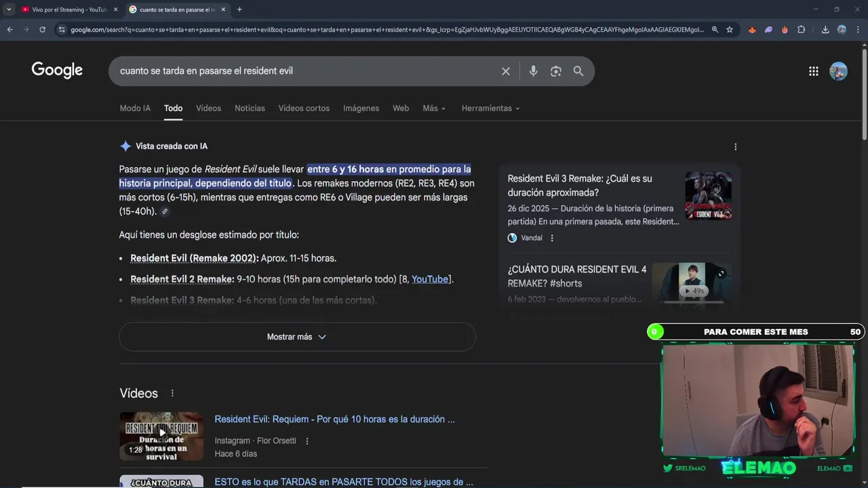Search by image with Lens icon
The width and height of the screenshot is (868, 488).
[556, 71]
